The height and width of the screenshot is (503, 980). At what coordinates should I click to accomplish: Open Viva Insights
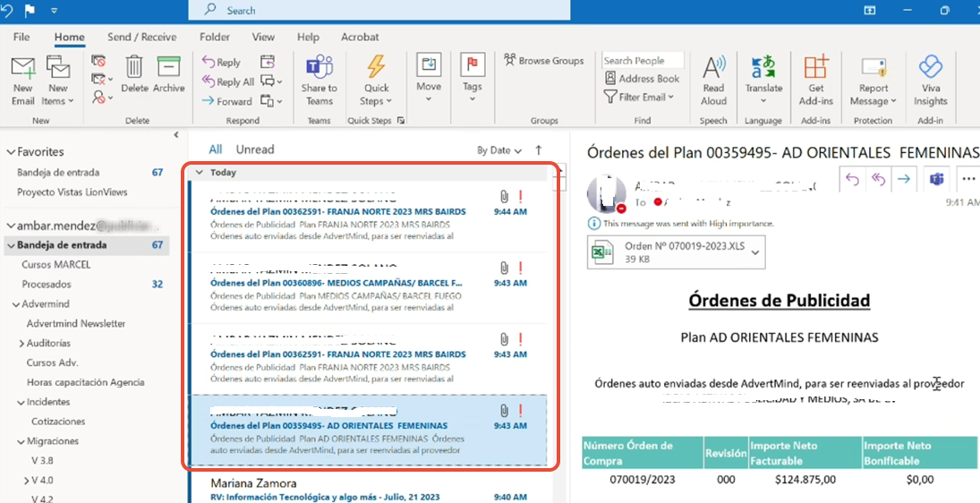pyautogui.click(x=931, y=81)
